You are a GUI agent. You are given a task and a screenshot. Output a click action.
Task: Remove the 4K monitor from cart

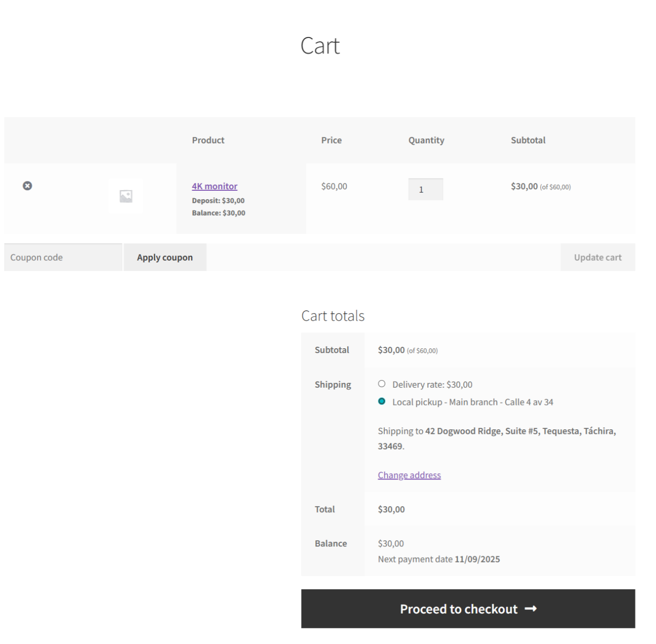click(x=27, y=186)
